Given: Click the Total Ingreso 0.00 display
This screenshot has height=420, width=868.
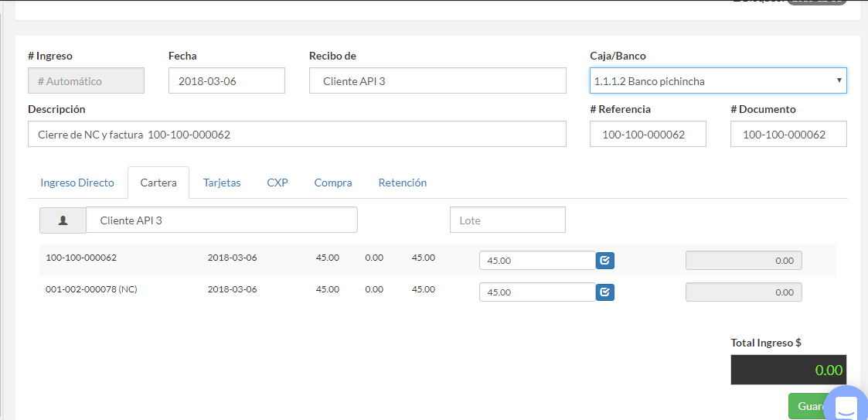Looking at the screenshot, I should pyautogui.click(x=789, y=370).
